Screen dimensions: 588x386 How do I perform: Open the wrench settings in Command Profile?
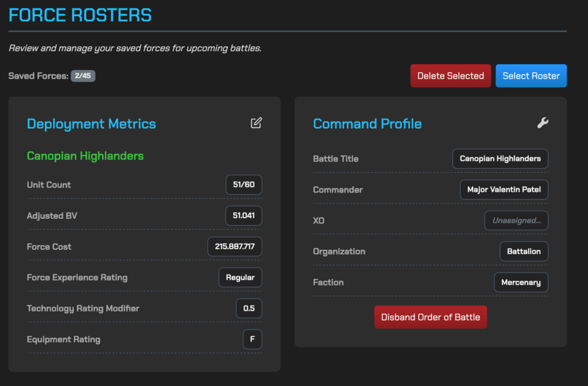click(x=542, y=123)
